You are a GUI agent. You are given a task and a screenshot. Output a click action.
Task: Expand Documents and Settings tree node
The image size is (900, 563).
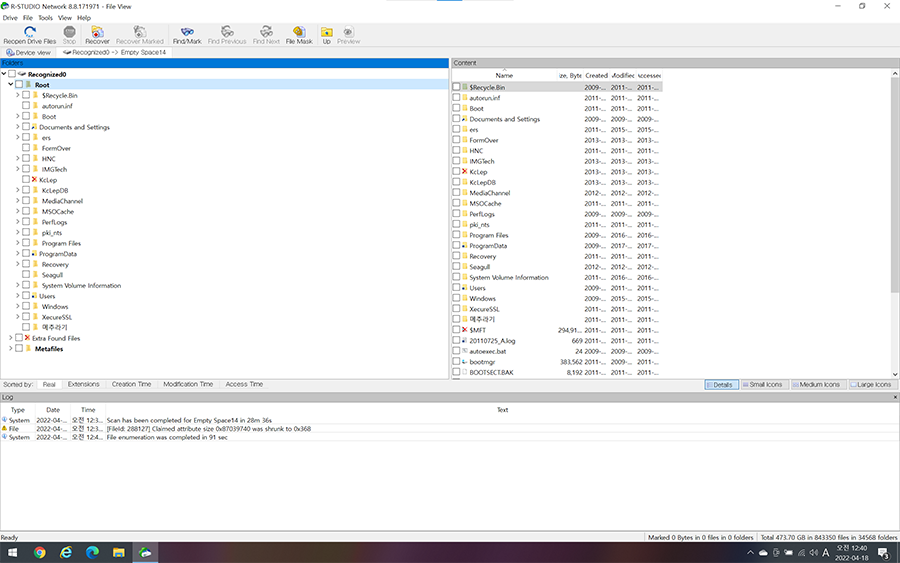pyautogui.click(x=18, y=127)
